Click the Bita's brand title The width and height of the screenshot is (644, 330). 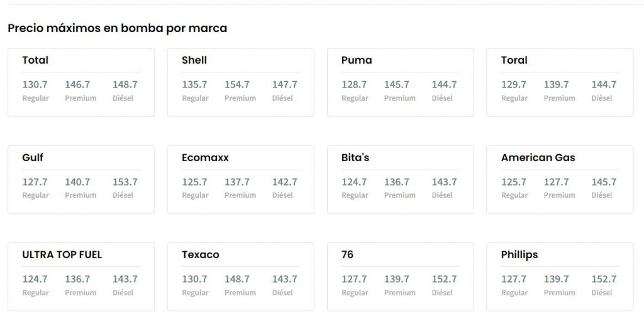(355, 157)
